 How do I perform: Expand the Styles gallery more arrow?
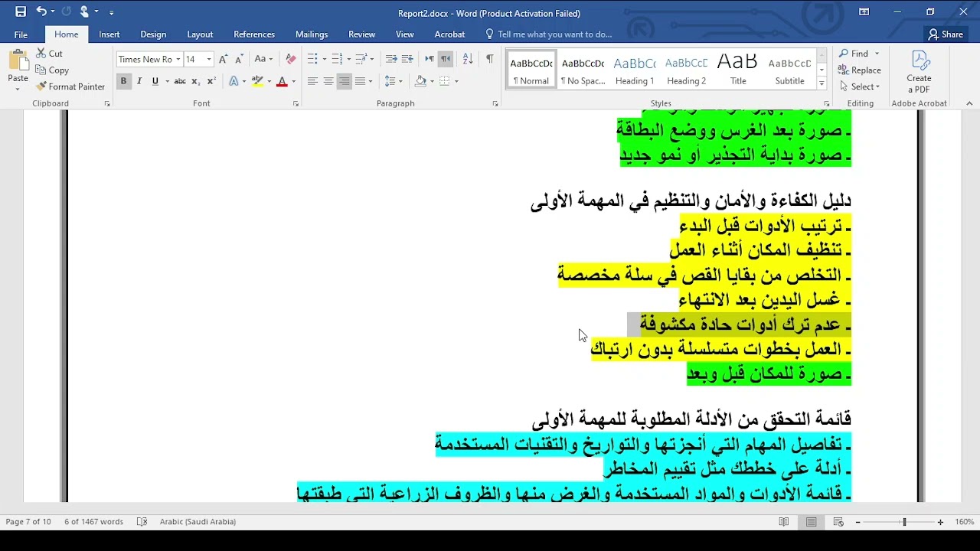[822, 83]
